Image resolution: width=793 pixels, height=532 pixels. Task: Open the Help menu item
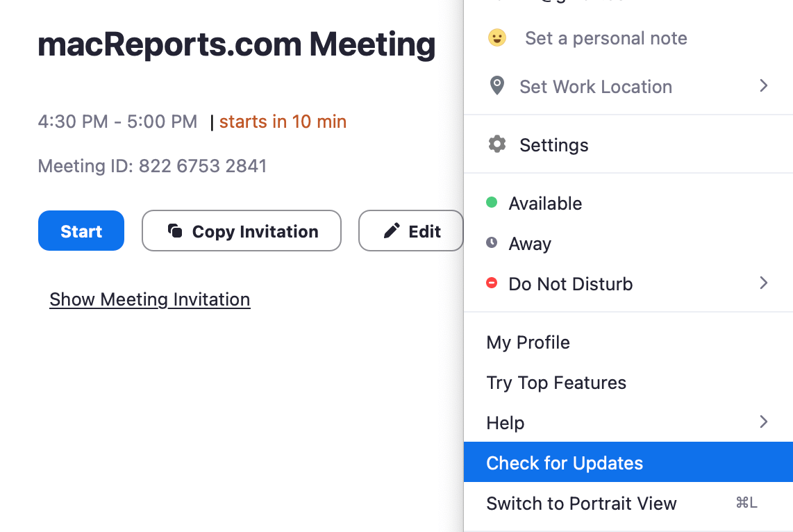click(628, 422)
